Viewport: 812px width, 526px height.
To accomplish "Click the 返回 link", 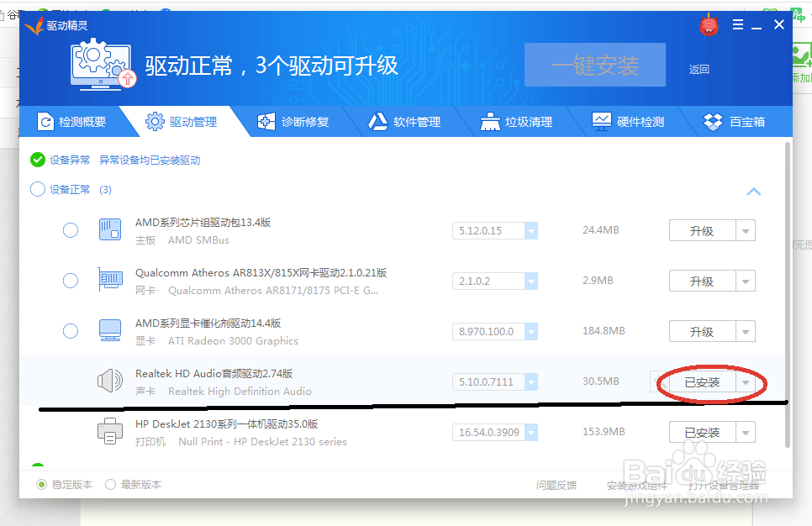I will coord(699,70).
